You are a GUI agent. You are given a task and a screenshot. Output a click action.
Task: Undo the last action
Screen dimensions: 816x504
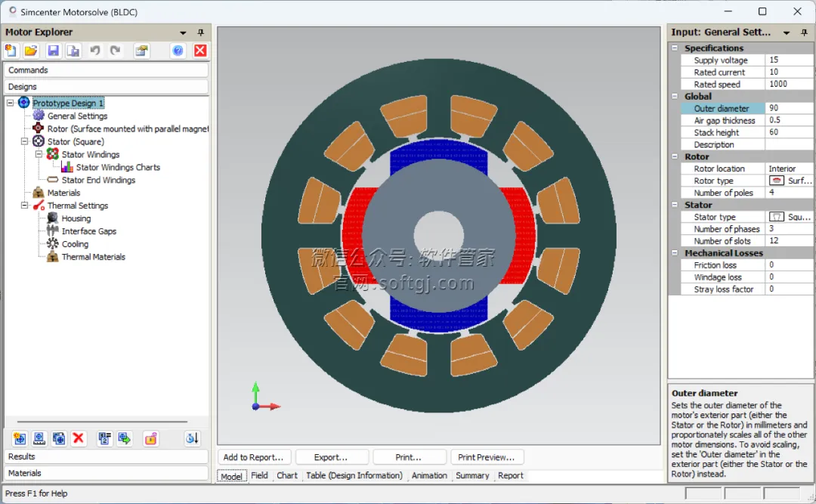pyautogui.click(x=94, y=51)
